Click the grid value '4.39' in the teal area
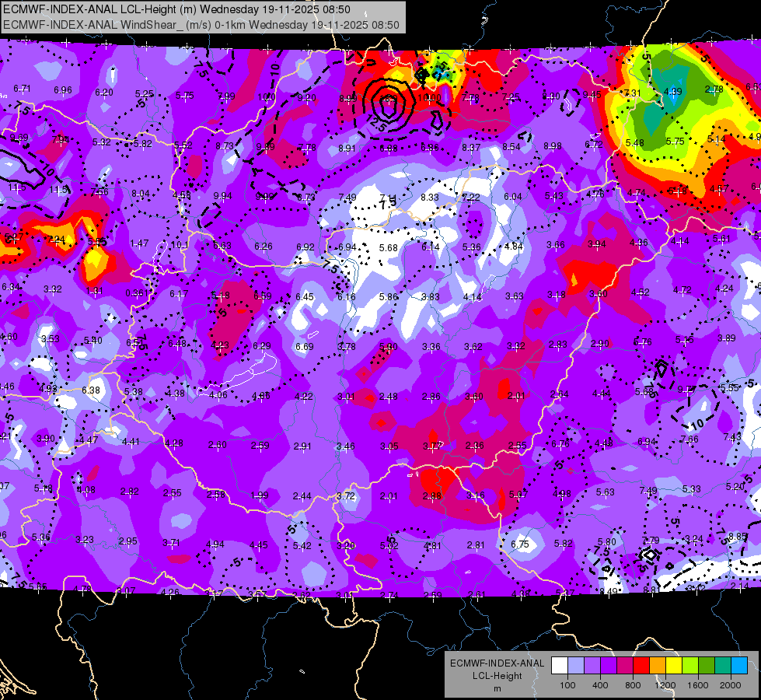This screenshot has height=700, width=761. 672,91
